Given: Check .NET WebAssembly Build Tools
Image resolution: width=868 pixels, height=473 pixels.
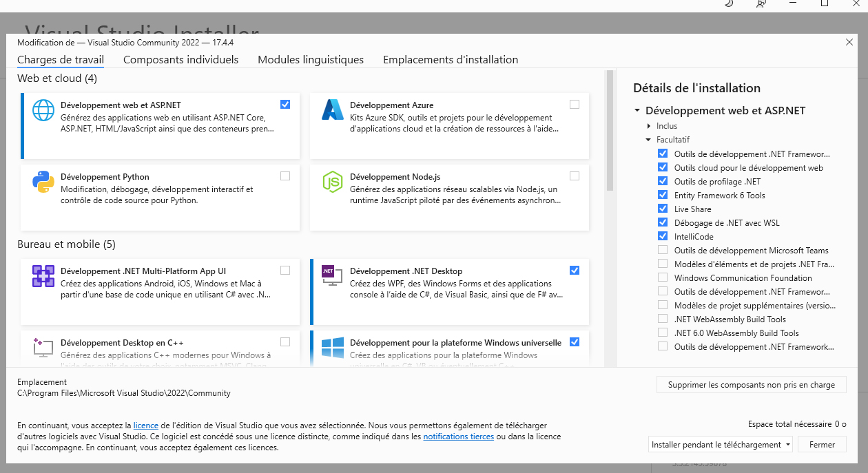Looking at the screenshot, I should (x=663, y=319).
